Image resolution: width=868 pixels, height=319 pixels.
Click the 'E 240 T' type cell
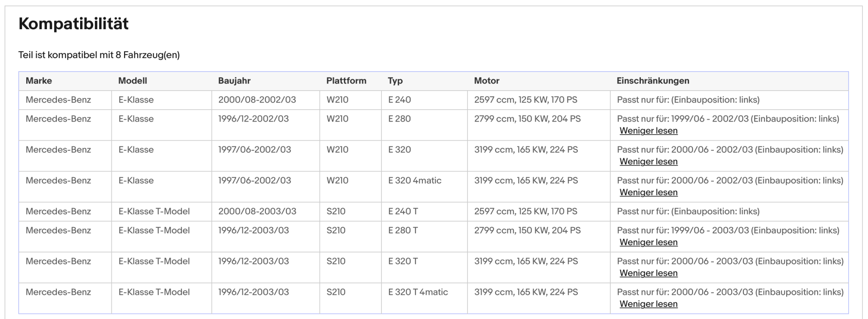click(403, 211)
